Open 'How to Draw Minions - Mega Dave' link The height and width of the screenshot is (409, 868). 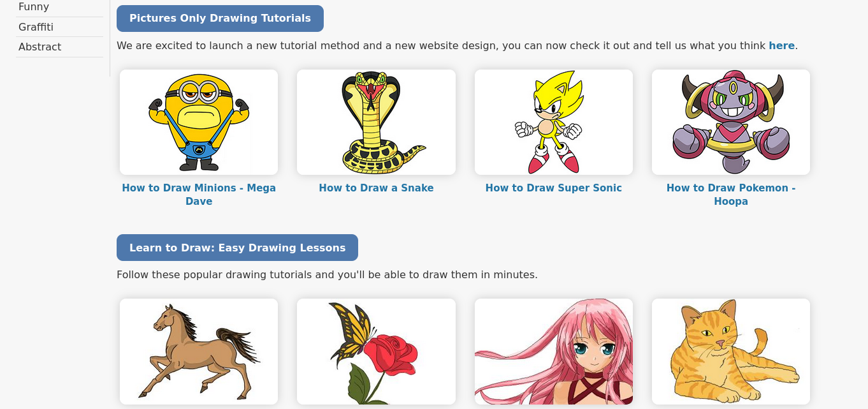(199, 195)
